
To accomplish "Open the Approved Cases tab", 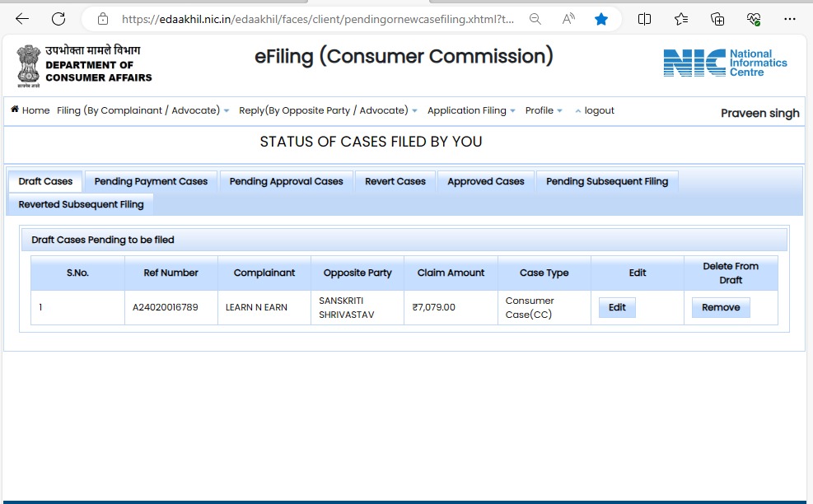I will point(485,181).
